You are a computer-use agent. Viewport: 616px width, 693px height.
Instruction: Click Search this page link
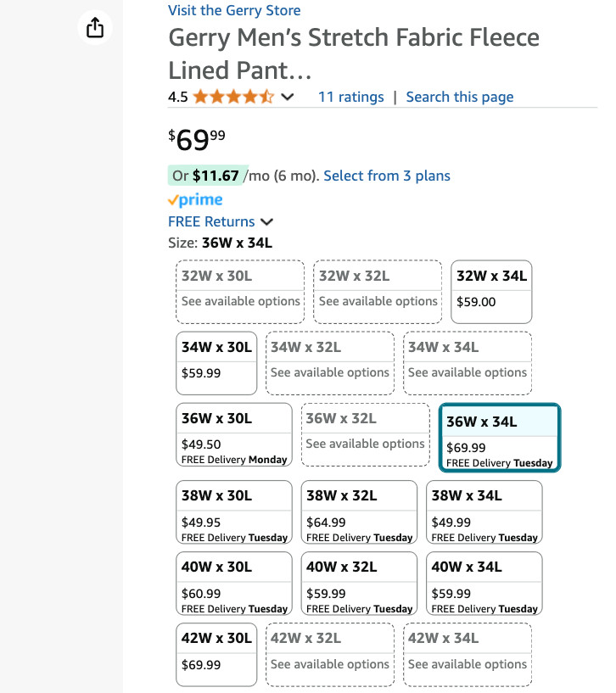tap(460, 97)
